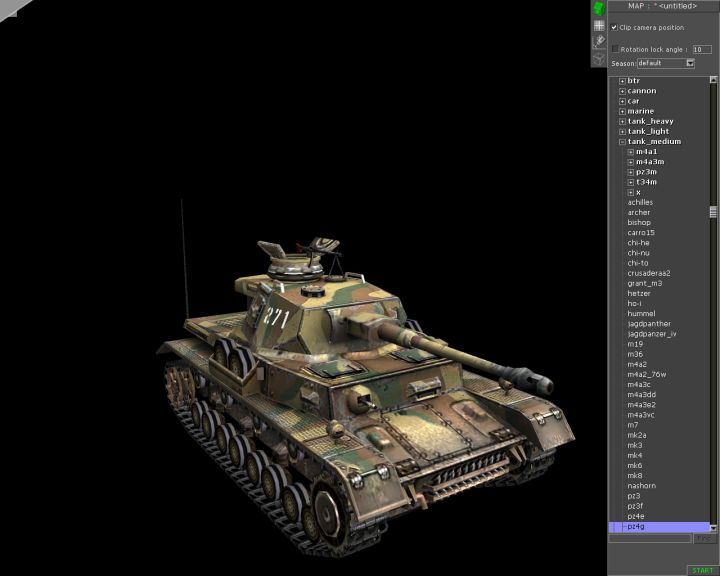720x576 pixels.
Task: Collapse the tank_medium tree node
Action: point(622,142)
